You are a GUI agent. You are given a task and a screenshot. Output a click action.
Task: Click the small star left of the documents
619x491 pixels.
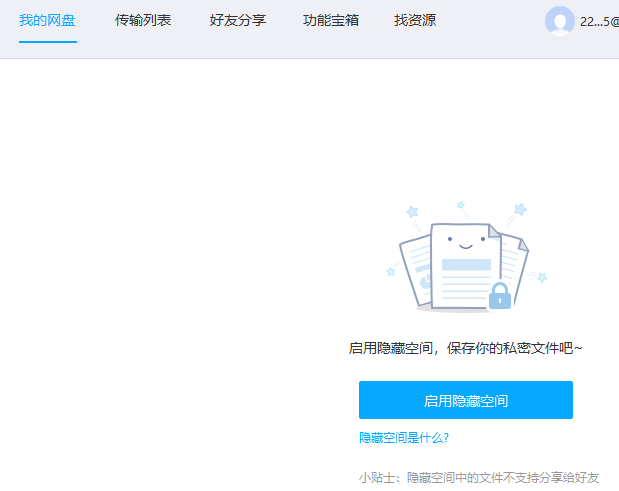(390, 271)
